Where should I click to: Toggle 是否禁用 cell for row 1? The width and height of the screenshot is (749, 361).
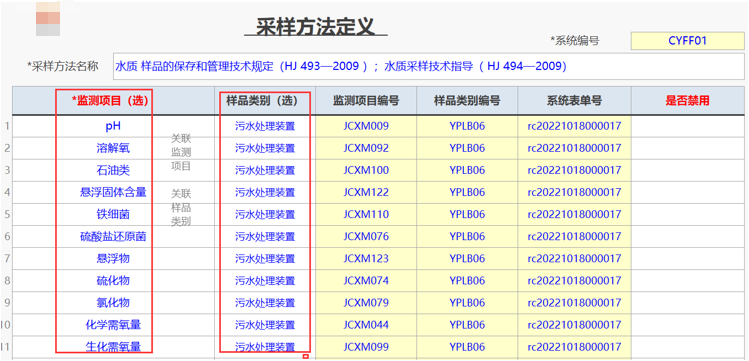click(x=687, y=126)
